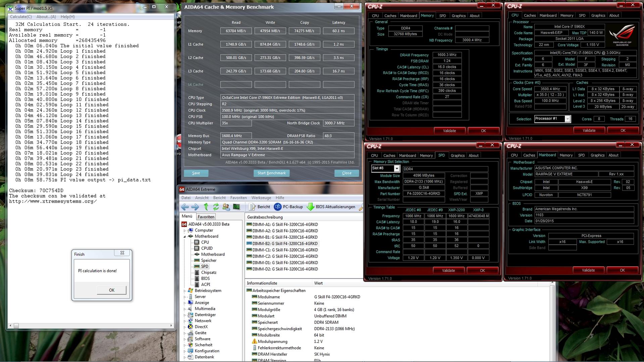The image size is (644, 362).
Task: Open the Processor #1 selection dropdown
Action: [567, 119]
